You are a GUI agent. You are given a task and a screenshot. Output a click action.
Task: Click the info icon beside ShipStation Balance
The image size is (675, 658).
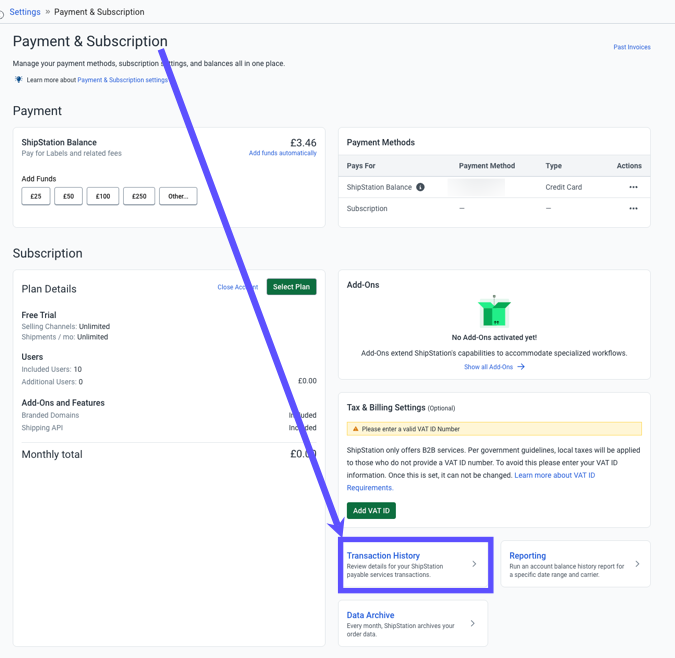pyautogui.click(x=420, y=187)
